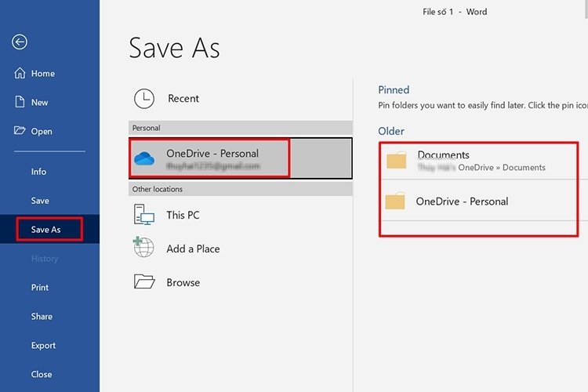Choose OneDrive - Personal save location
The height and width of the screenshot is (392, 588).
pyautogui.click(x=240, y=158)
